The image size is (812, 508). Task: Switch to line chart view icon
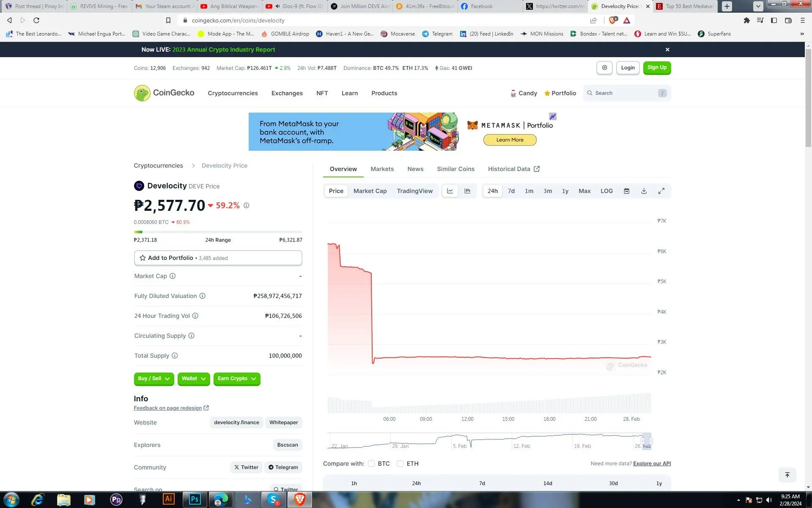[x=450, y=191]
